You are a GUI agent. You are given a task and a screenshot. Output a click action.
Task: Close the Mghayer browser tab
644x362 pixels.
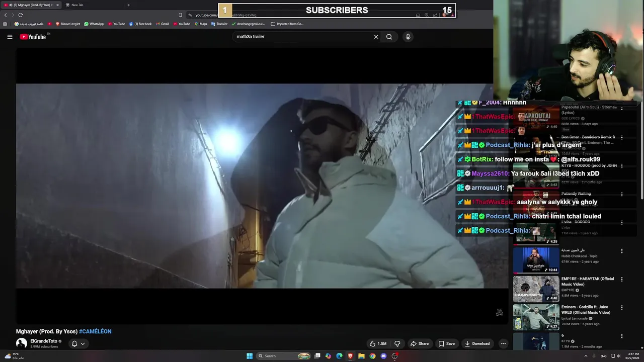57,5
